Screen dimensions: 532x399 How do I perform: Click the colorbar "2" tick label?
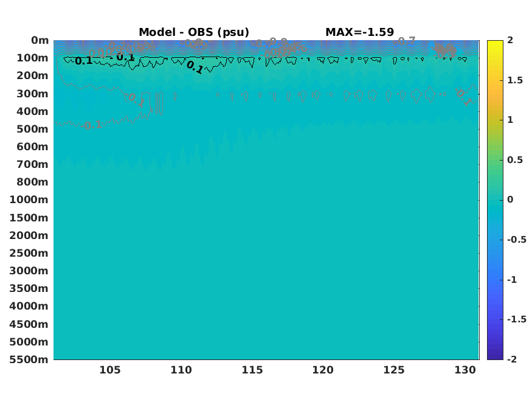point(510,40)
